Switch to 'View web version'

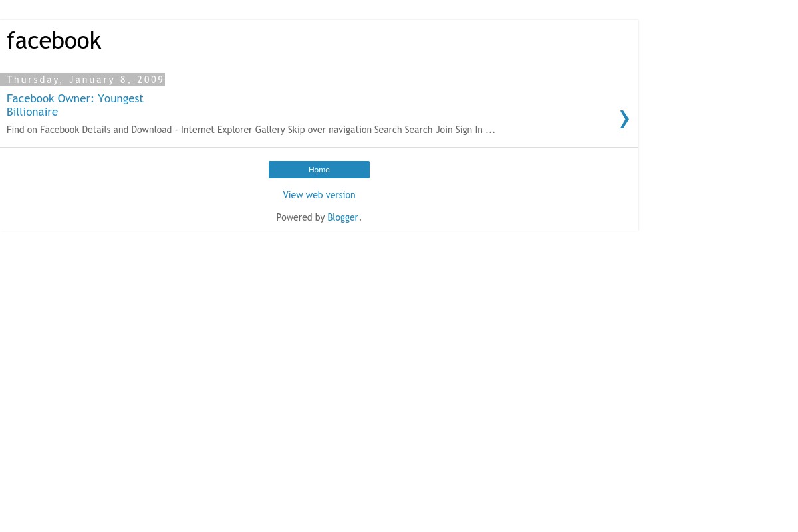[x=319, y=195]
